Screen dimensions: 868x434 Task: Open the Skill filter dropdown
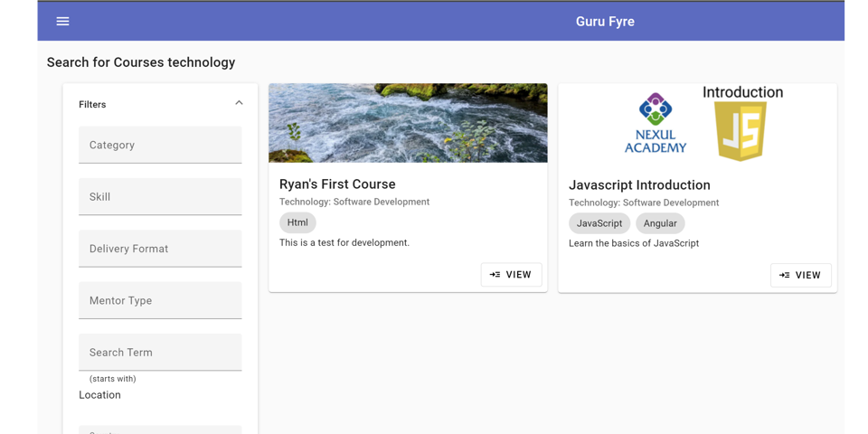[x=160, y=196]
